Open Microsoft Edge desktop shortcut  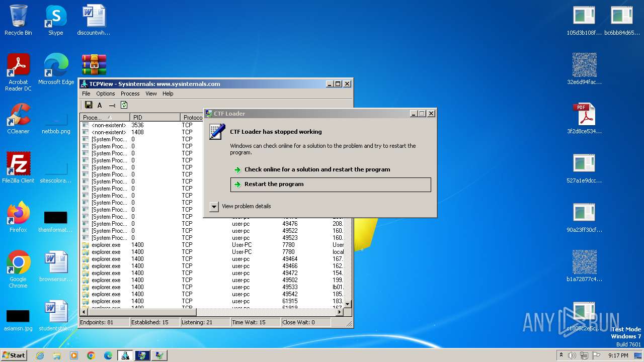[x=56, y=69]
